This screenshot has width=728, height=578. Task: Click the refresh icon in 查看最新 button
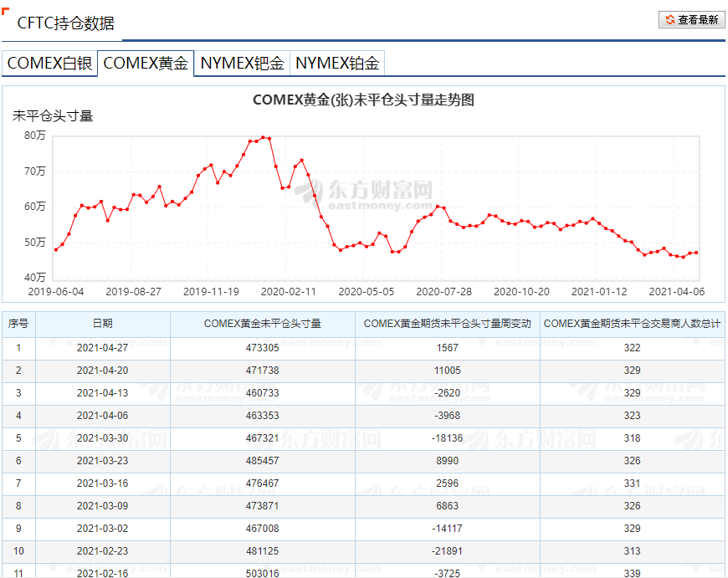click(x=669, y=20)
